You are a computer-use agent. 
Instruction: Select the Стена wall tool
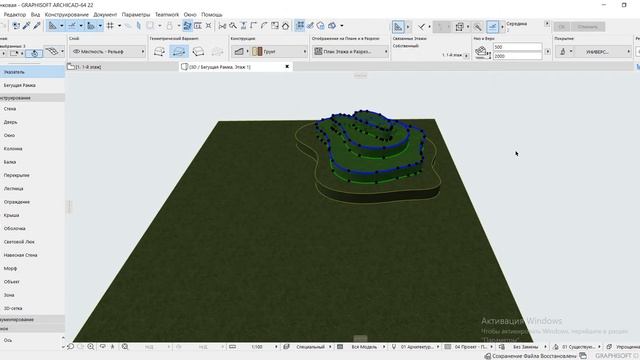coord(32,109)
